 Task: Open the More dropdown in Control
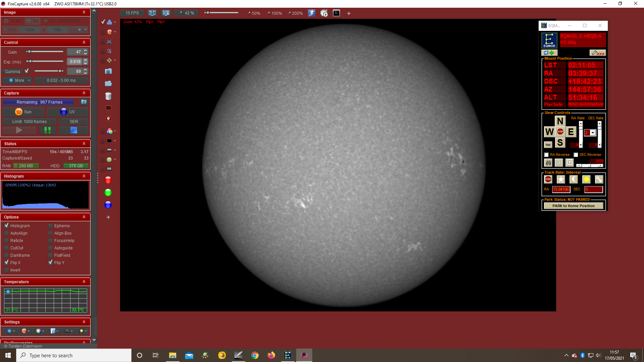click(x=17, y=80)
